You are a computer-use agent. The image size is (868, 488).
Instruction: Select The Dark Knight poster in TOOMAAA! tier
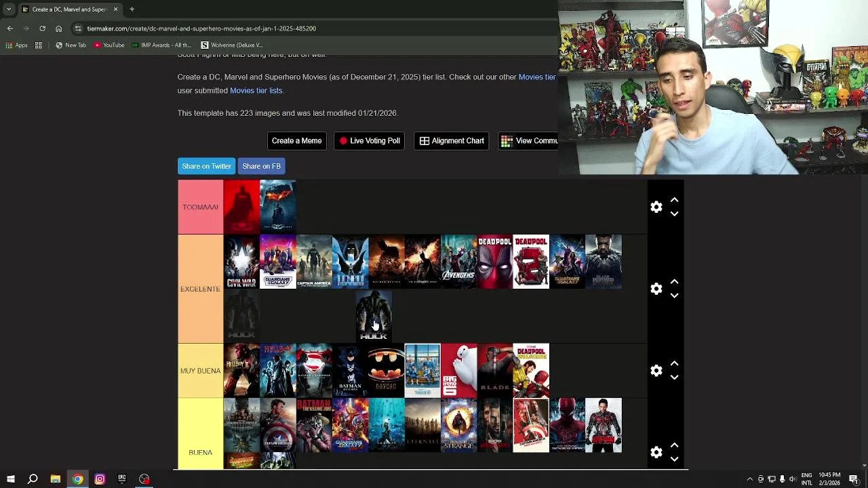click(x=277, y=207)
